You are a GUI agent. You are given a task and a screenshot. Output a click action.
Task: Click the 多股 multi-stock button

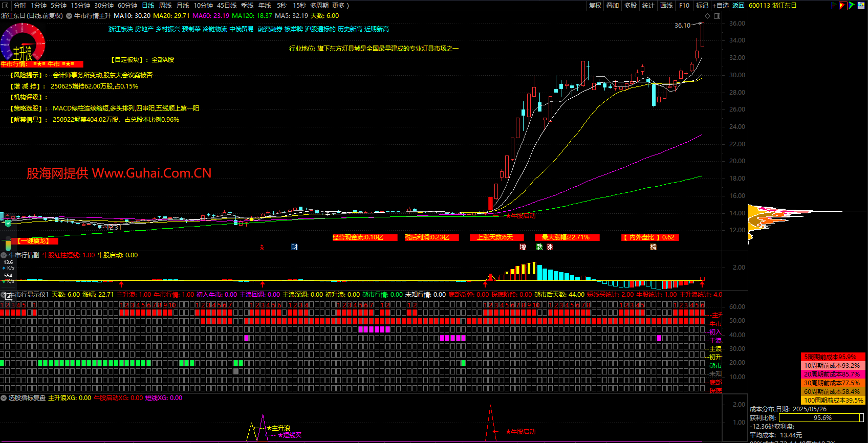click(x=631, y=5)
